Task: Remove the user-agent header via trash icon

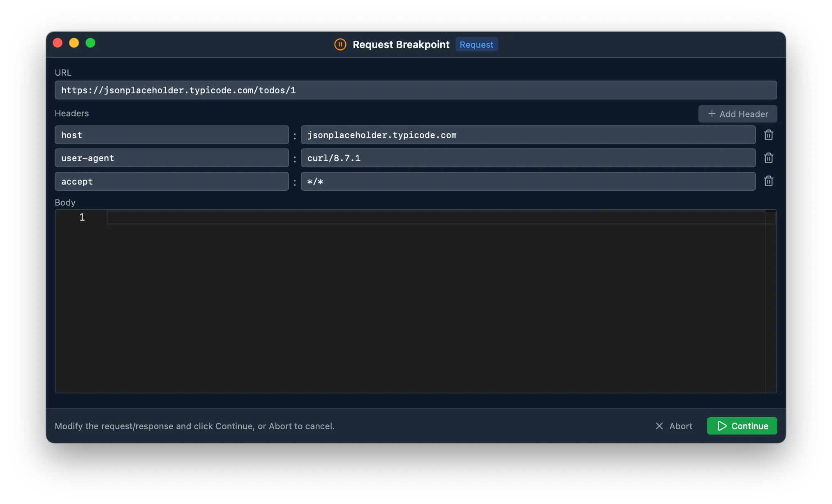Action: tap(768, 158)
